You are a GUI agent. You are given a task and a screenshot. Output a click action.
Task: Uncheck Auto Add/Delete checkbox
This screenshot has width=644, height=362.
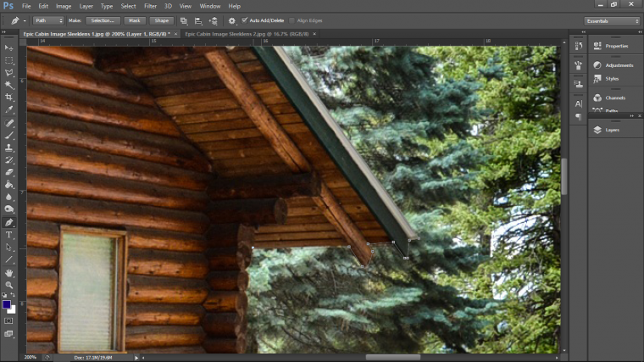(245, 20)
